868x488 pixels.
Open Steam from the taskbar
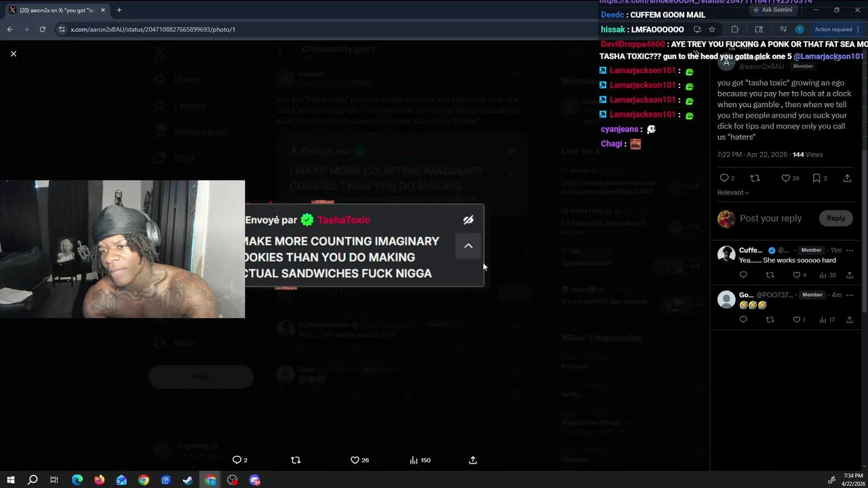click(x=188, y=480)
